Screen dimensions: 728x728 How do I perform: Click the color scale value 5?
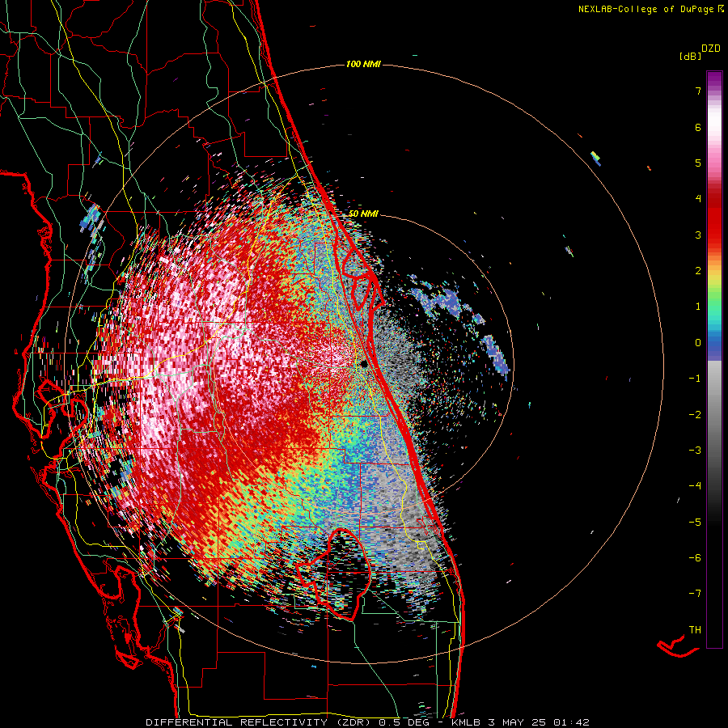[698, 163]
